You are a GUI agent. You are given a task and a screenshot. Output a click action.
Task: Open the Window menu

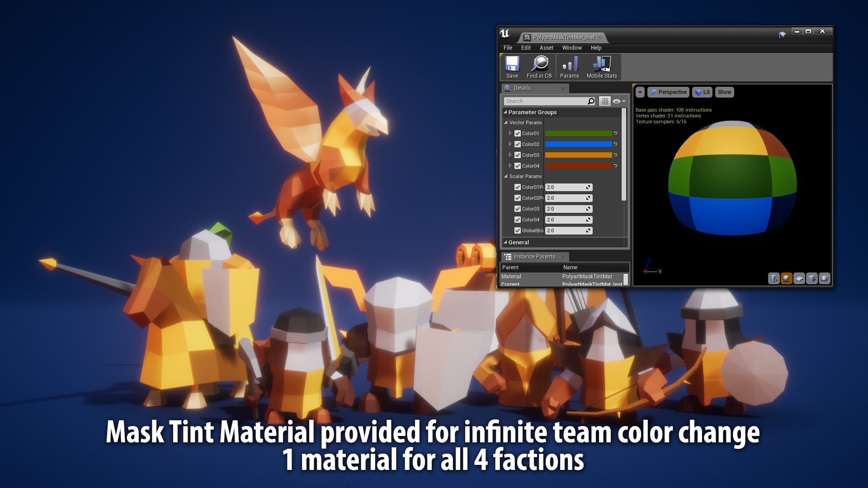click(x=571, y=48)
